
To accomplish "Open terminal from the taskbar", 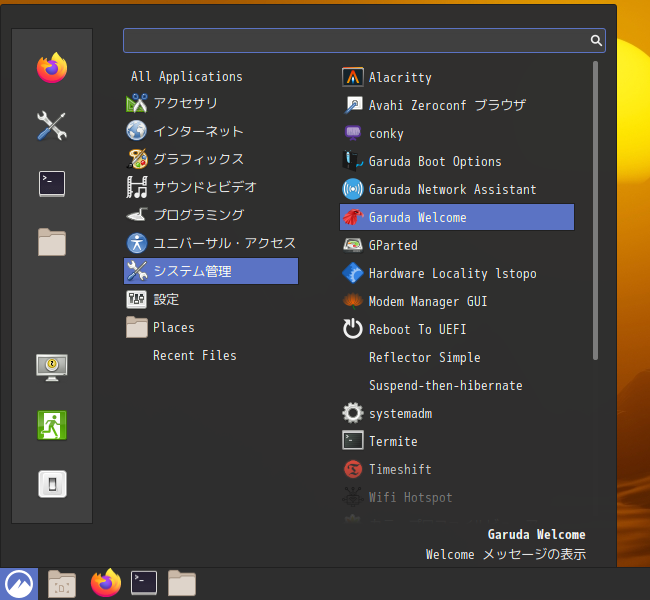I will [144, 583].
